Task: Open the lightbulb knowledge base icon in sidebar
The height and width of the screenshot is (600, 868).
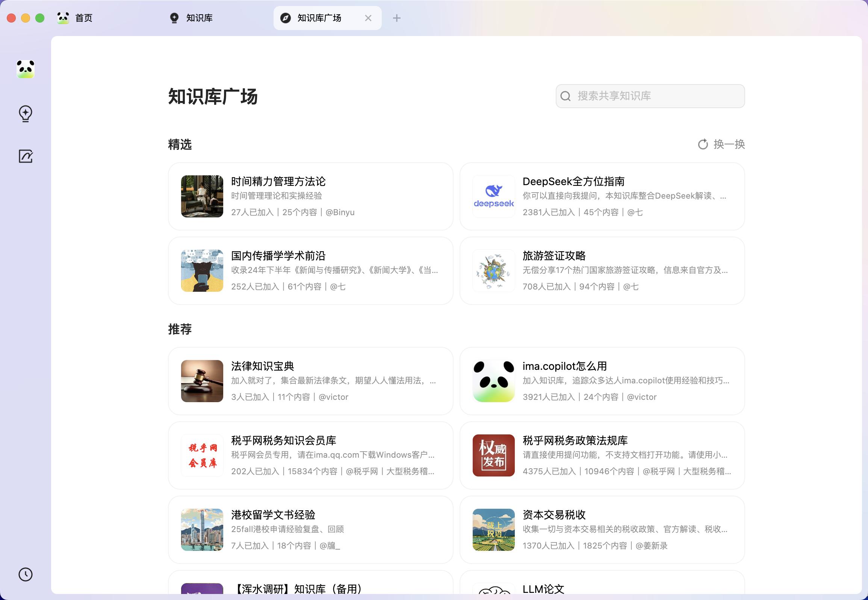Action: 25,113
